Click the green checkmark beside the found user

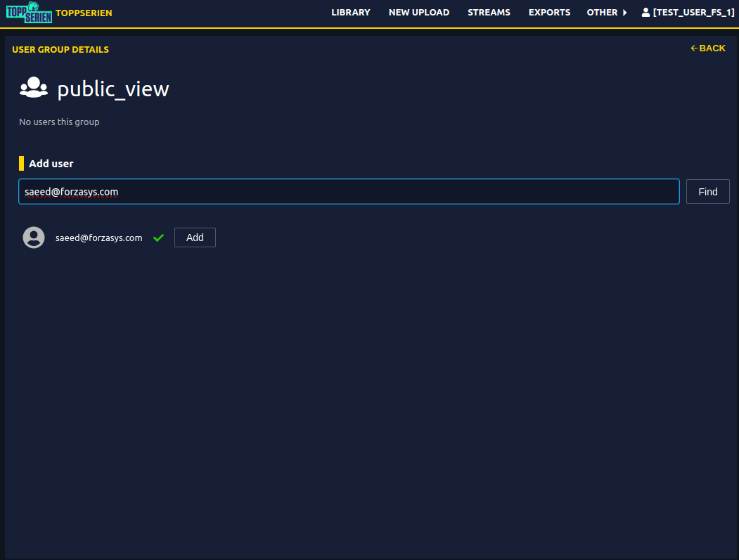158,237
